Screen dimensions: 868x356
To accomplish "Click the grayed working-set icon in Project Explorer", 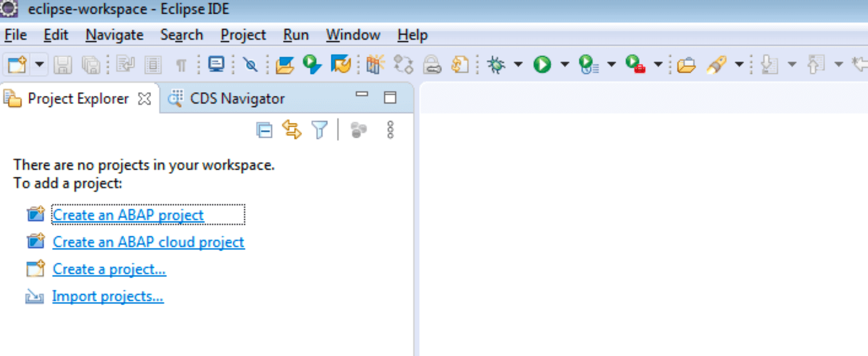I will coord(359,130).
